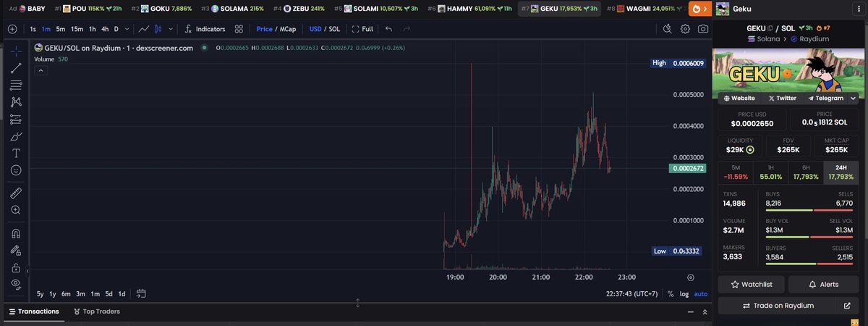Select the 4h timeframe
This screenshot has width=868, height=326.
[x=105, y=29]
